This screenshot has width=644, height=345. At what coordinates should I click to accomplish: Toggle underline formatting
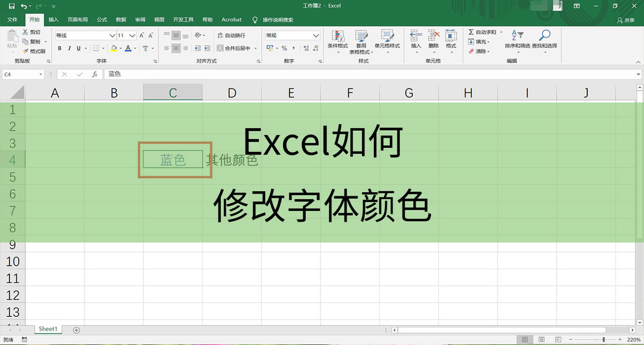pyautogui.click(x=79, y=48)
